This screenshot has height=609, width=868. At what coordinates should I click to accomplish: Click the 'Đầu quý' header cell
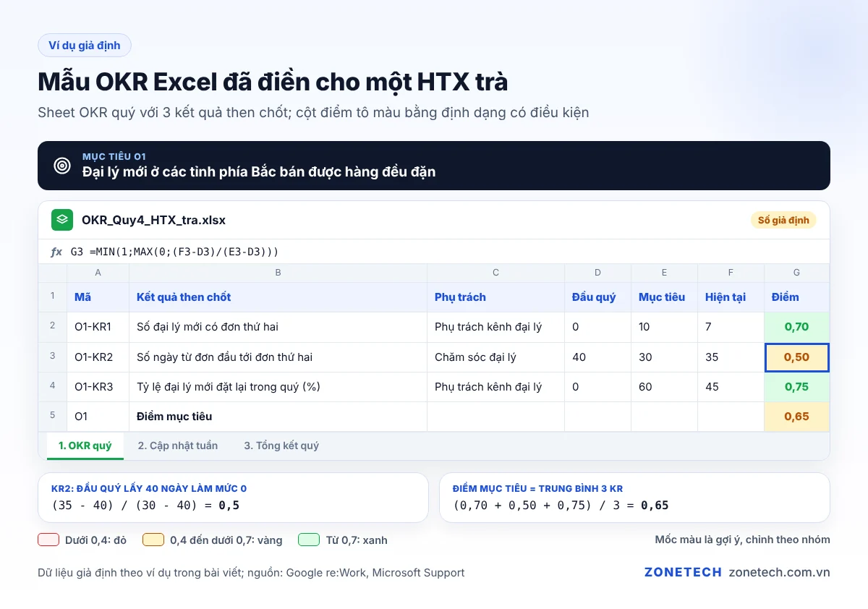point(597,297)
